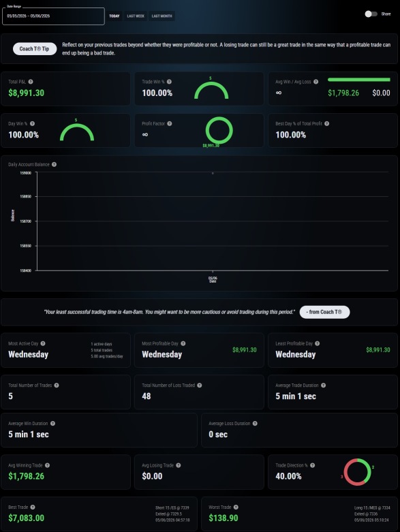Open help icon next to Most Active Day
The width and height of the screenshot is (400, 532).
(x=43, y=343)
